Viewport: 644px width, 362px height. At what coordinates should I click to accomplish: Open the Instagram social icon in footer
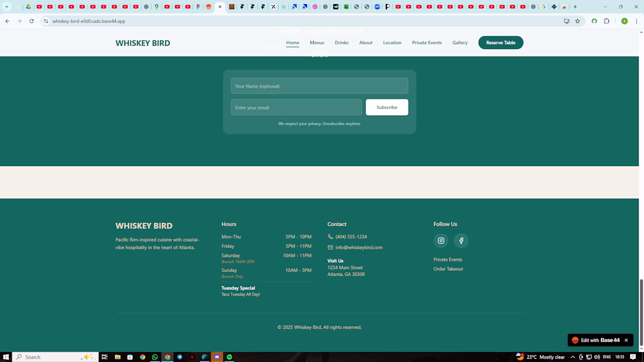pos(441,240)
